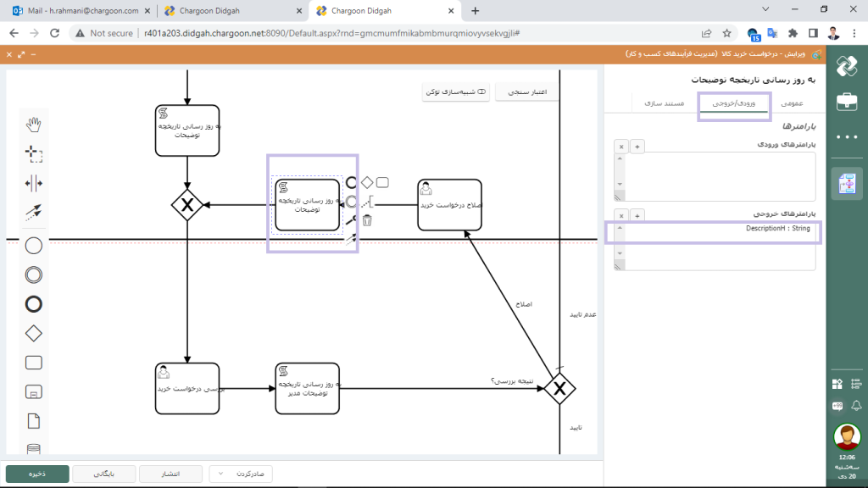868x488 pixels.
Task: Switch to the عمومی tab
Action: point(790,103)
